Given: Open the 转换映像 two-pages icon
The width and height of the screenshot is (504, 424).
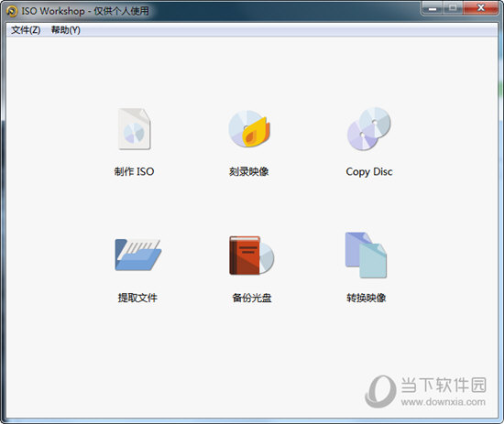Looking at the screenshot, I should [366, 255].
